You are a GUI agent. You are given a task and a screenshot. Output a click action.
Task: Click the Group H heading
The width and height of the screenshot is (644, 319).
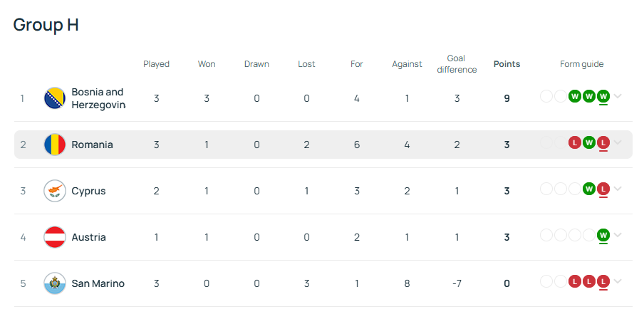coord(46,25)
